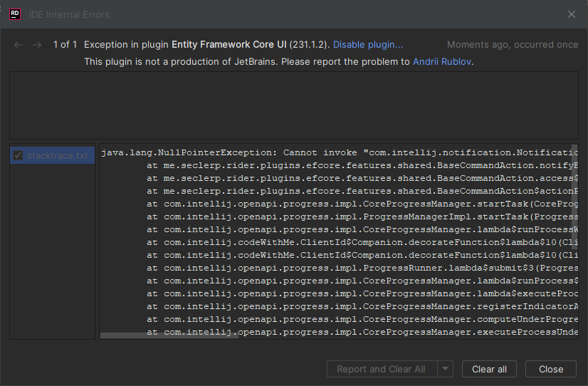Go to previous error with back arrow
Viewport: 588px width, 386px height.
pos(19,45)
